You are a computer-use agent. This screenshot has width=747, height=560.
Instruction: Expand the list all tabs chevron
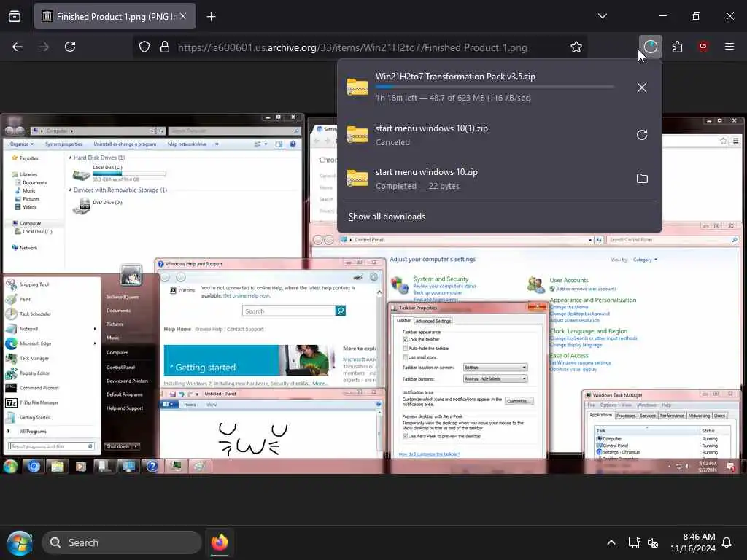click(x=602, y=16)
